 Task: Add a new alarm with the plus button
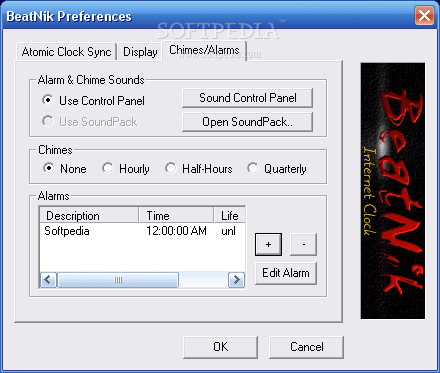[268, 244]
